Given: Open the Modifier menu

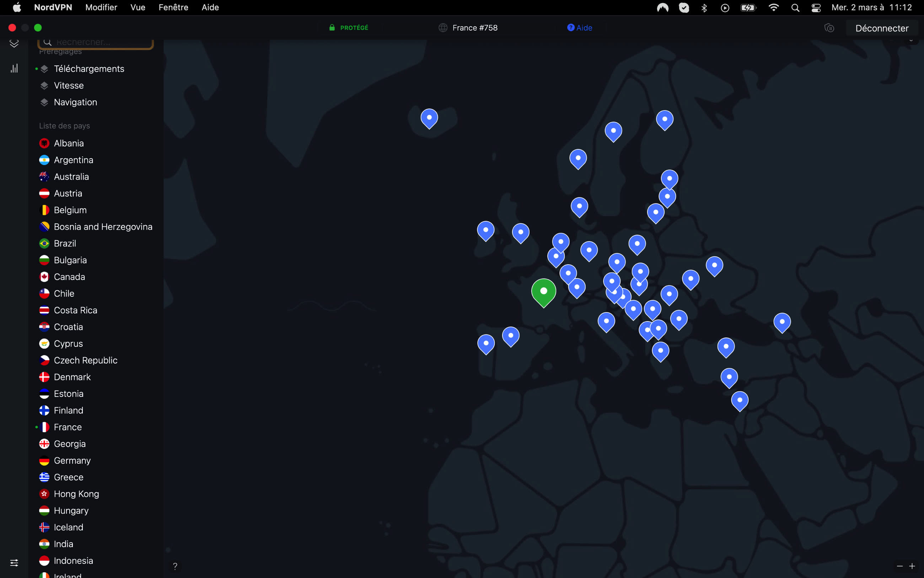Looking at the screenshot, I should point(101,7).
